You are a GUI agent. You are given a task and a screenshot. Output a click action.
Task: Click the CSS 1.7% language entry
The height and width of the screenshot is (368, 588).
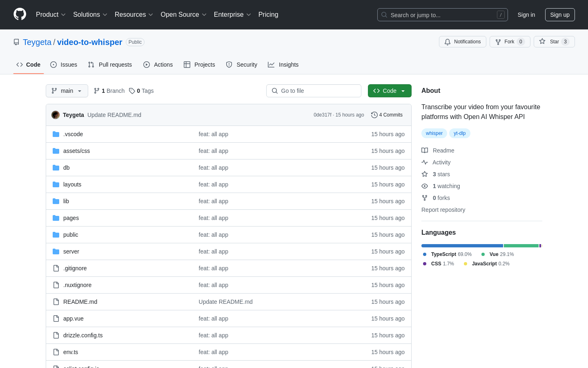pos(438,264)
